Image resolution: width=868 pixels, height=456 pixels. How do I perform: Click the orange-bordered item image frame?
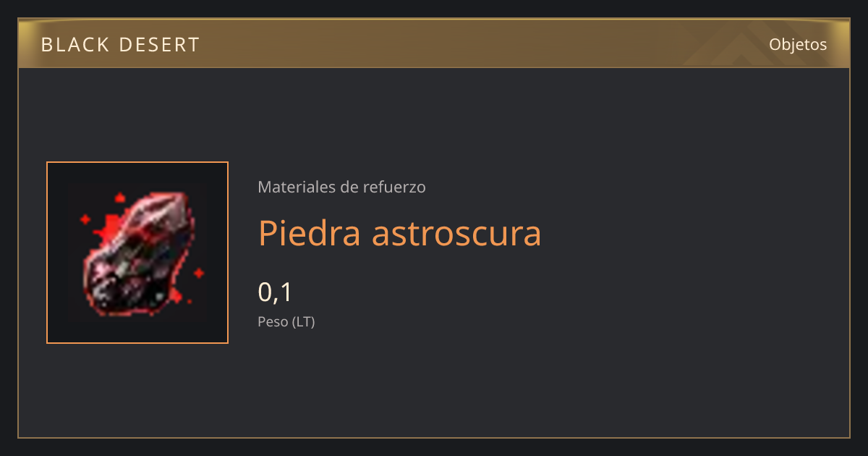[x=137, y=253]
